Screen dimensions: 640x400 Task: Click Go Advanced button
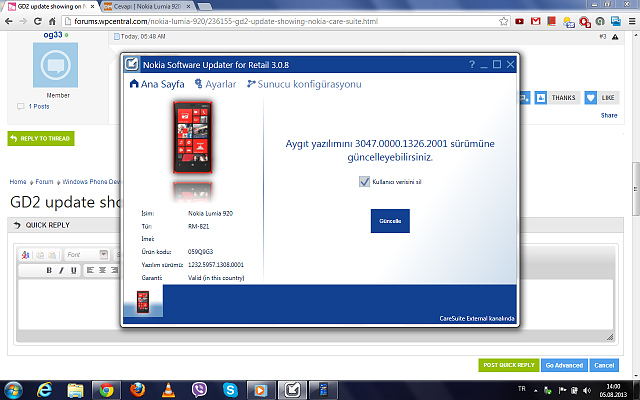(x=564, y=365)
